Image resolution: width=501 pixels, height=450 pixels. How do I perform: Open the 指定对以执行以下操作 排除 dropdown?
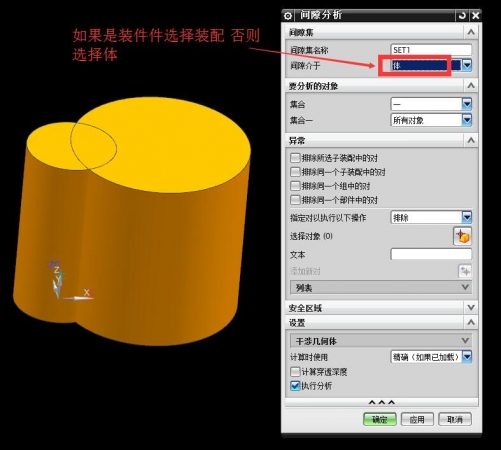(467, 217)
